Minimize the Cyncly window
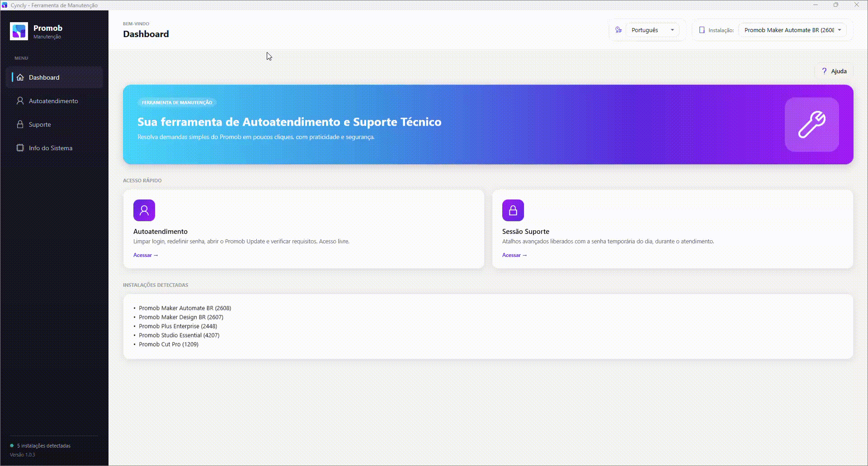 click(816, 5)
